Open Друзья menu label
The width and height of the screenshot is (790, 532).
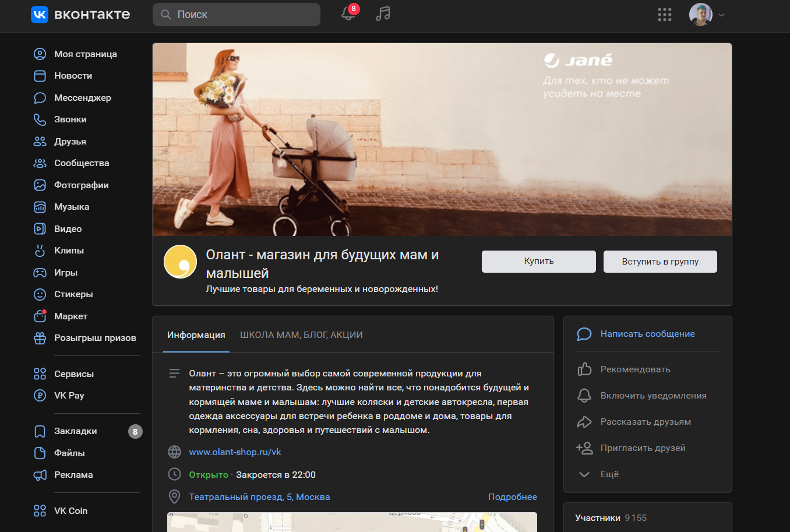pyautogui.click(x=70, y=142)
